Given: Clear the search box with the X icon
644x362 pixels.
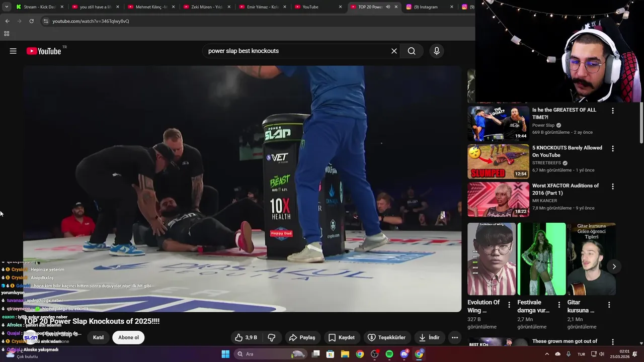Looking at the screenshot, I should [x=394, y=51].
